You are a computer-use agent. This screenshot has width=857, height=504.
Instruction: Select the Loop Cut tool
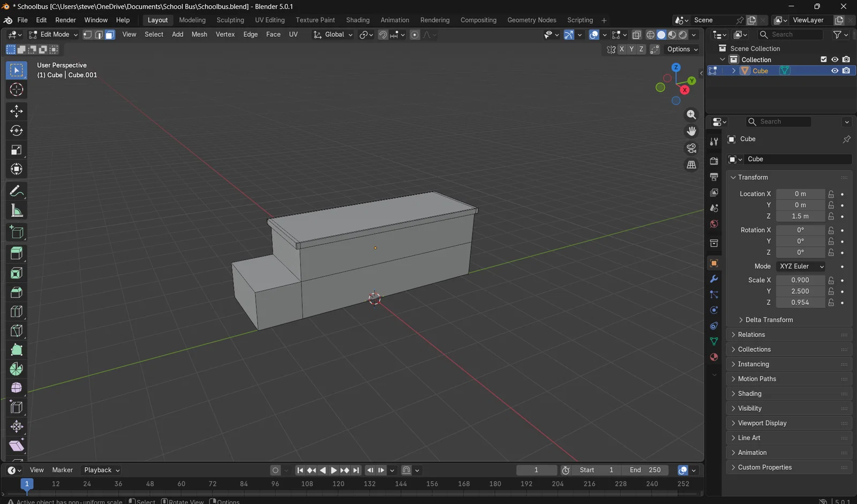(17, 312)
